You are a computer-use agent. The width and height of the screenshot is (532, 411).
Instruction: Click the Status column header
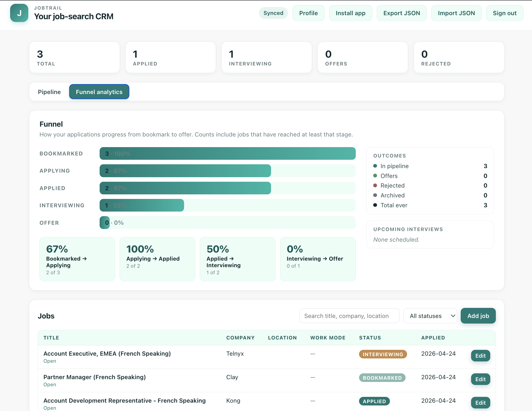[x=370, y=338]
